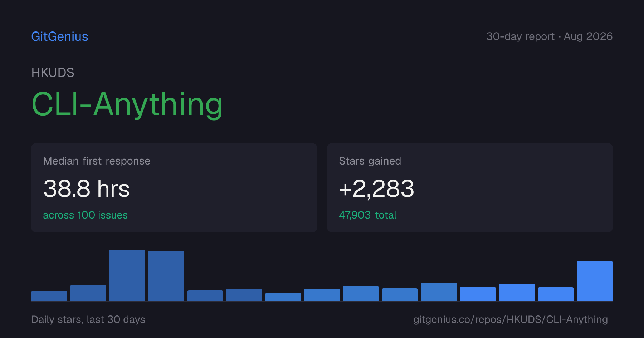
Task: Select the 47,903 total text
Action: tap(367, 215)
